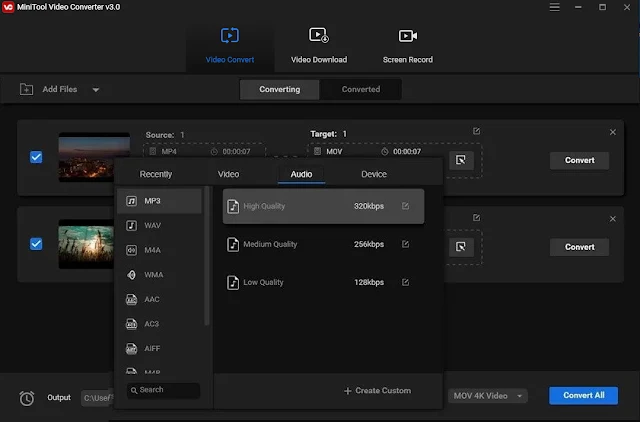
Task: Click the format list scrollbar
Action: (207, 256)
